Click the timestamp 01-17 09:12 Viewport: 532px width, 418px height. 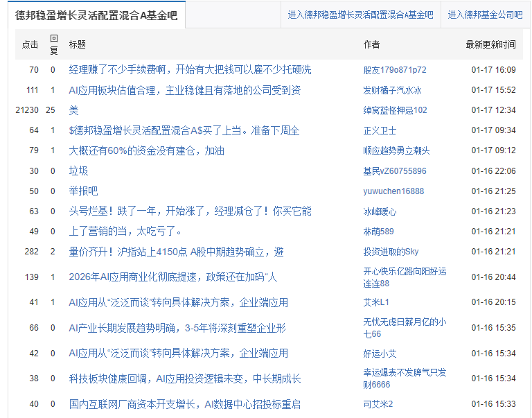494,150
